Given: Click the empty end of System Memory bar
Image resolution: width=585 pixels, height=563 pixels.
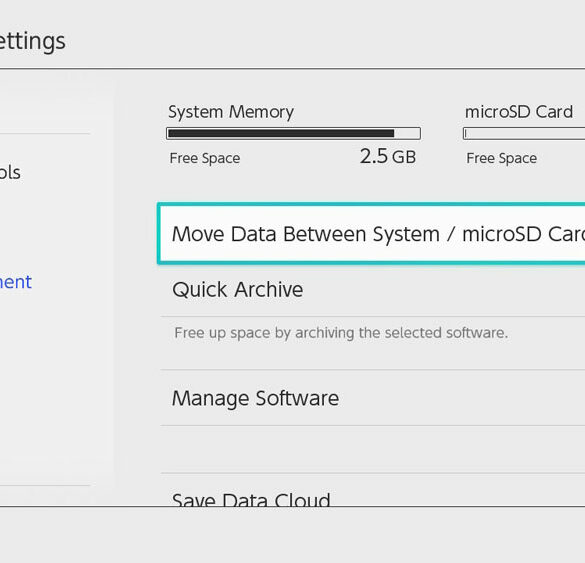Looking at the screenshot, I should pyautogui.click(x=407, y=133).
